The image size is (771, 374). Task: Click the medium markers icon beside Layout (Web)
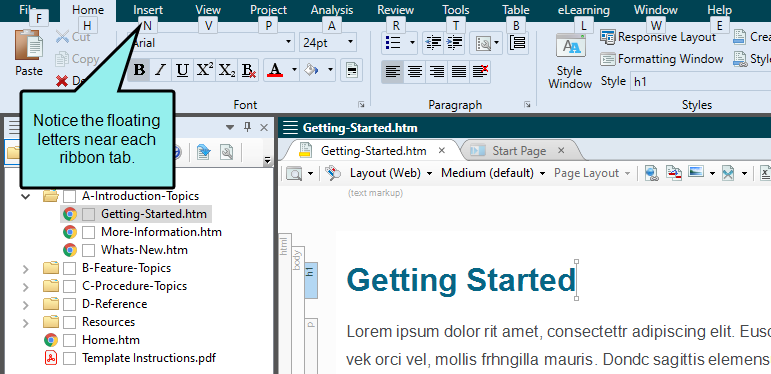coord(333,173)
